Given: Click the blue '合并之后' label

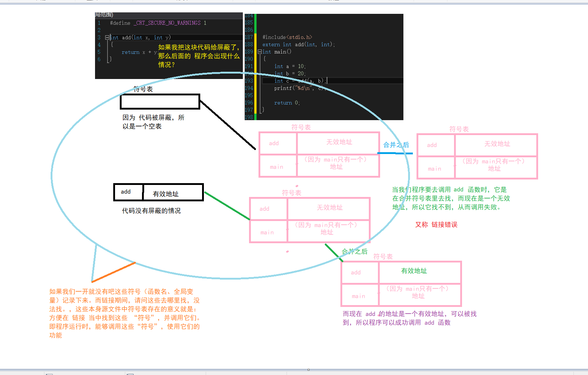Looking at the screenshot, I should pyautogui.click(x=396, y=145).
